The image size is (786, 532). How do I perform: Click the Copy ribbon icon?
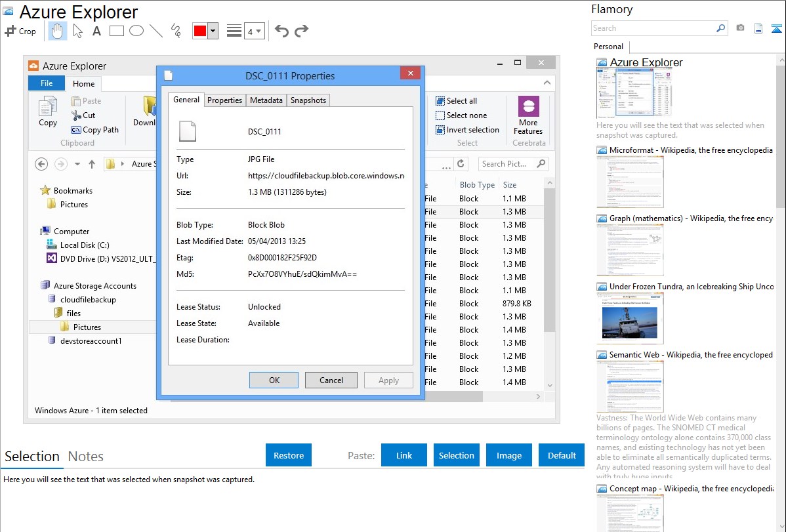point(48,112)
